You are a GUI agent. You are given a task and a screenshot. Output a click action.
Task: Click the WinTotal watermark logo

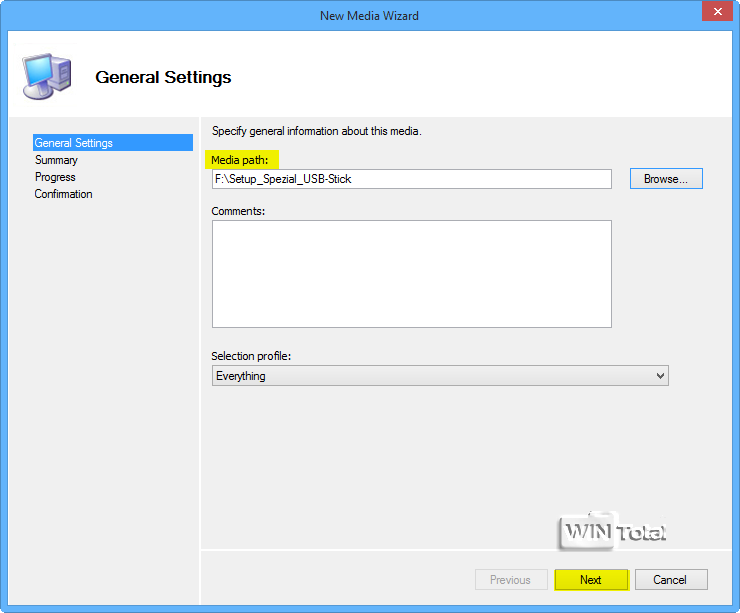(x=613, y=531)
